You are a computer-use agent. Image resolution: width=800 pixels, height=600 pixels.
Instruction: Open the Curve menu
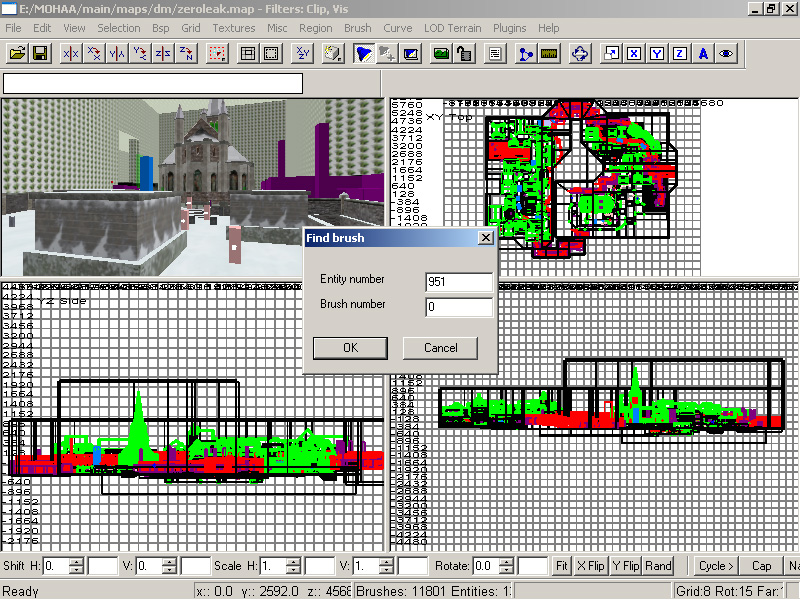398,28
